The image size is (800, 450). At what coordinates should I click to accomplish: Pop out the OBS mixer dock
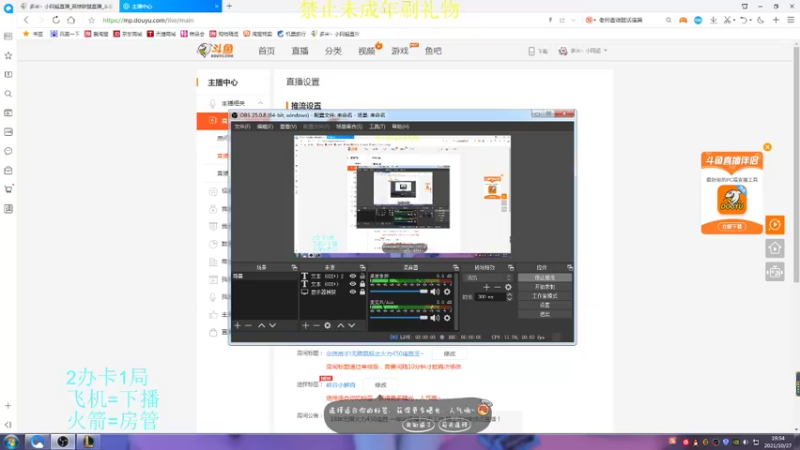[456, 267]
